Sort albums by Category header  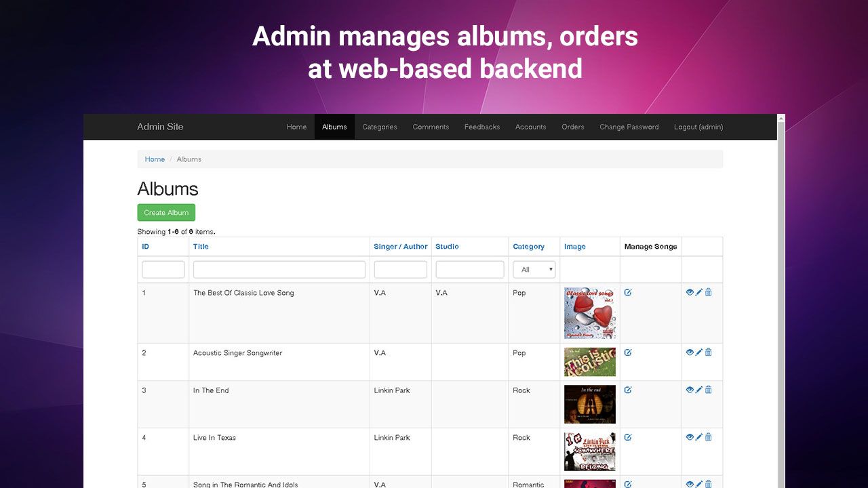[x=529, y=247]
